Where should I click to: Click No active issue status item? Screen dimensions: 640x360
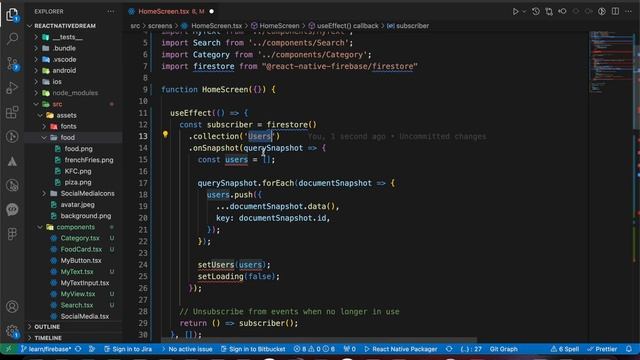pyautogui.click(x=187, y=349)
